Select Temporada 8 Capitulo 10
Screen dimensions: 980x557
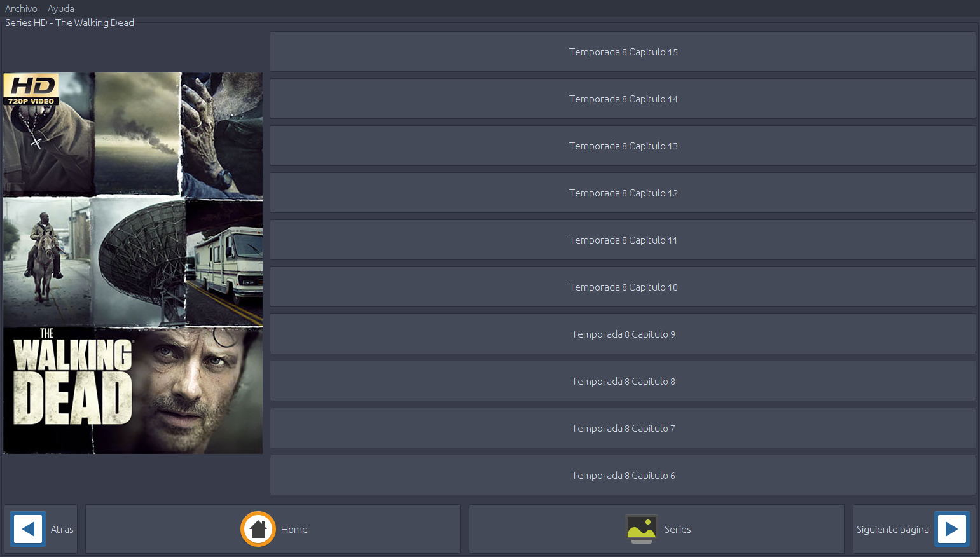click(x=623, y=287)
